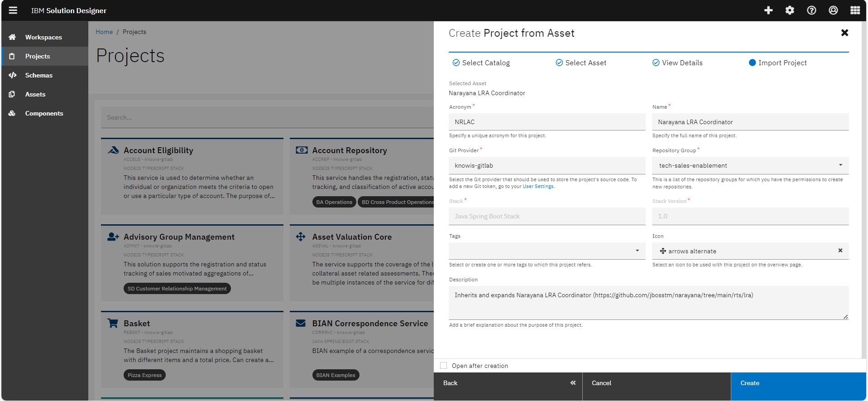Click the Cancel button
868x401 pixels.
pos(657,387)
